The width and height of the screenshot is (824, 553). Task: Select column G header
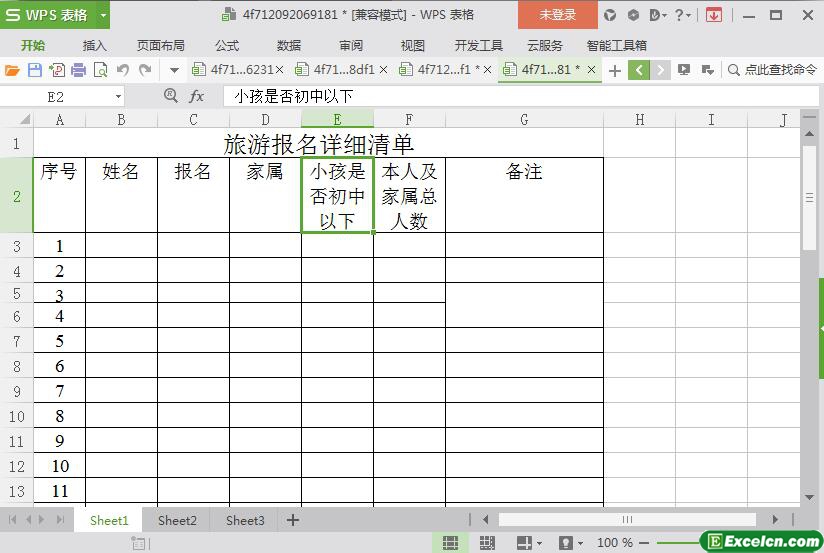click(x=524, y=120)
